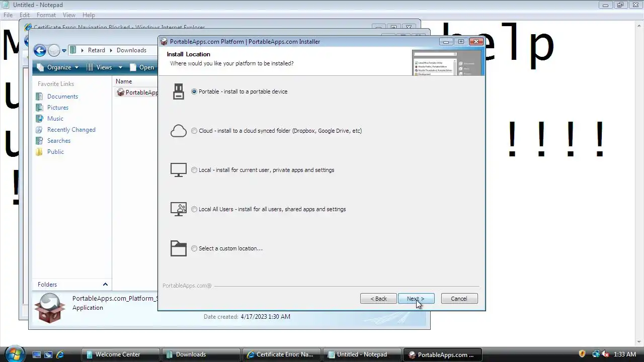Open Documents favorite link

click(62, 97)
